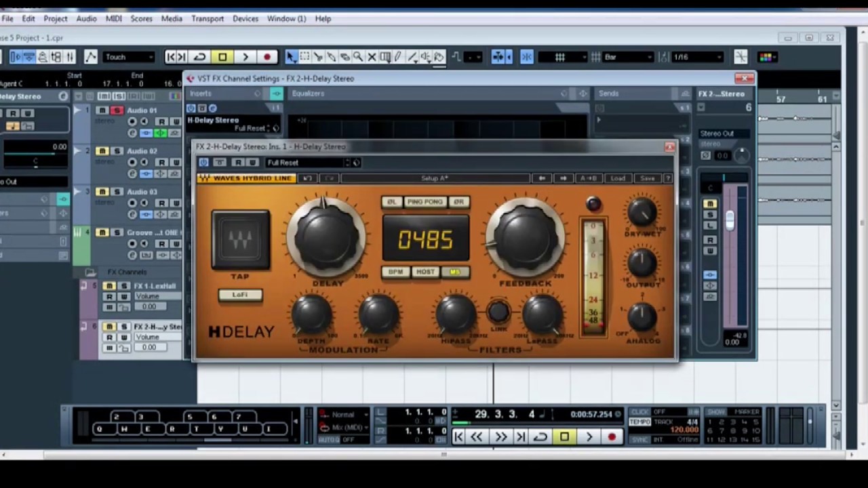
Task: Click the large FEEDBACK knob
Action: tap(526, 237)
